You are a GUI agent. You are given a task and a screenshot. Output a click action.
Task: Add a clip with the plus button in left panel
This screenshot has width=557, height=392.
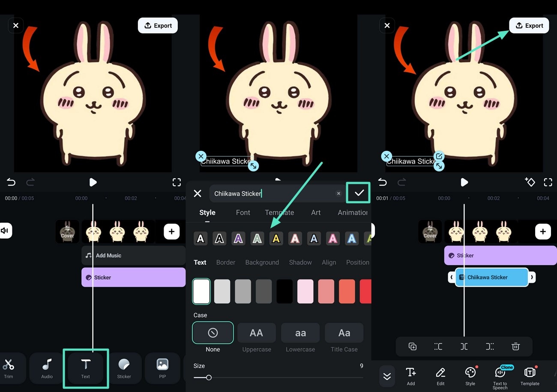(x=171, y=232)
